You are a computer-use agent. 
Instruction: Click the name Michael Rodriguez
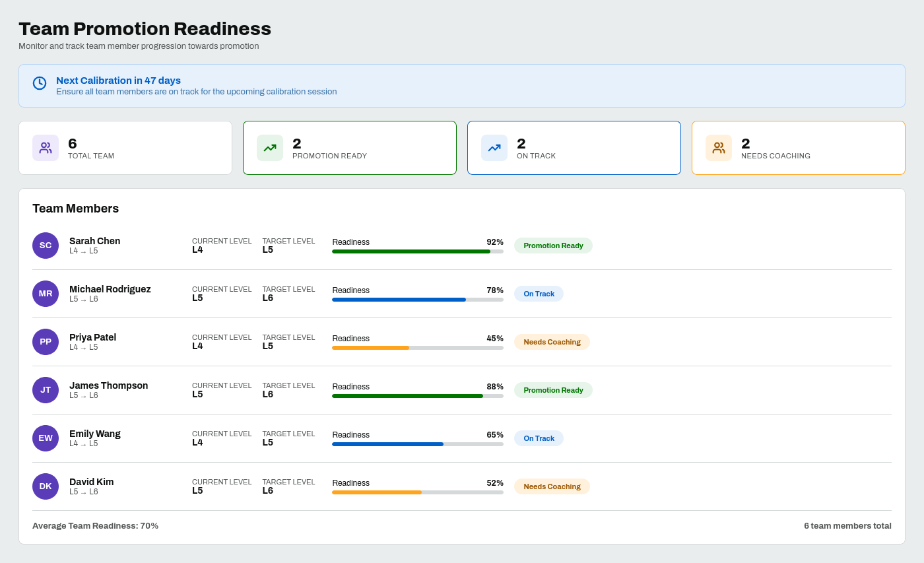coord(110,289)
